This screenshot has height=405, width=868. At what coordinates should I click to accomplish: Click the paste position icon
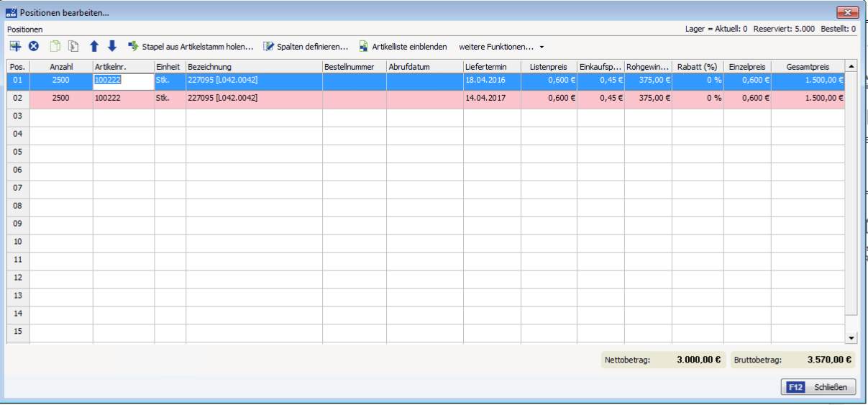(x=73, y=46)
